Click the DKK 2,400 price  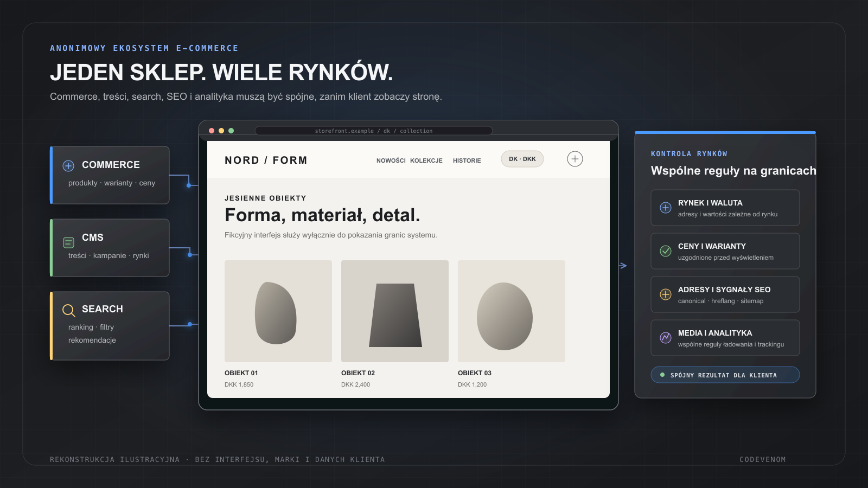coord(356,384)
